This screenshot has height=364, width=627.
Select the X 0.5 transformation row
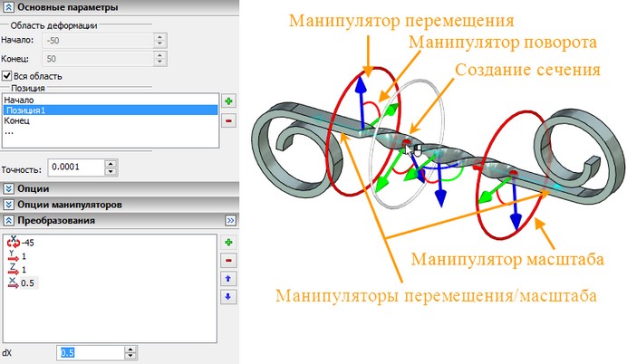coord(22,283)
